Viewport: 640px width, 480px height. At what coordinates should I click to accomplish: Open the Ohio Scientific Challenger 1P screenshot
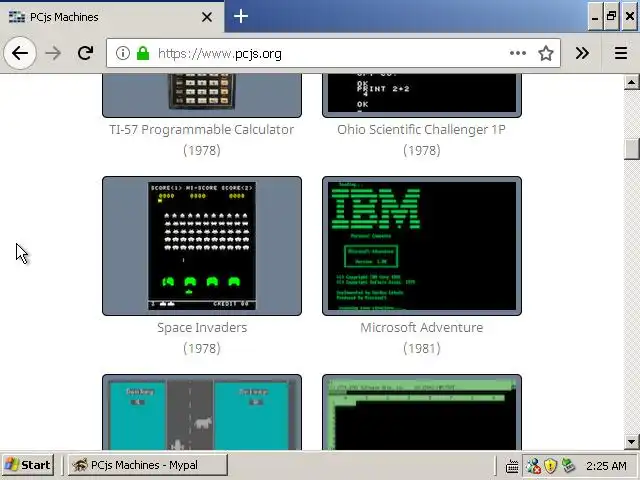point(422,96)
